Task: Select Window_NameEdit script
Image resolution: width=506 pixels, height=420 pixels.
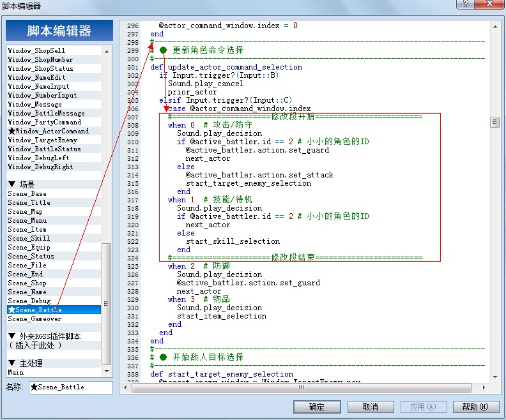Action: tap(54, 78)
